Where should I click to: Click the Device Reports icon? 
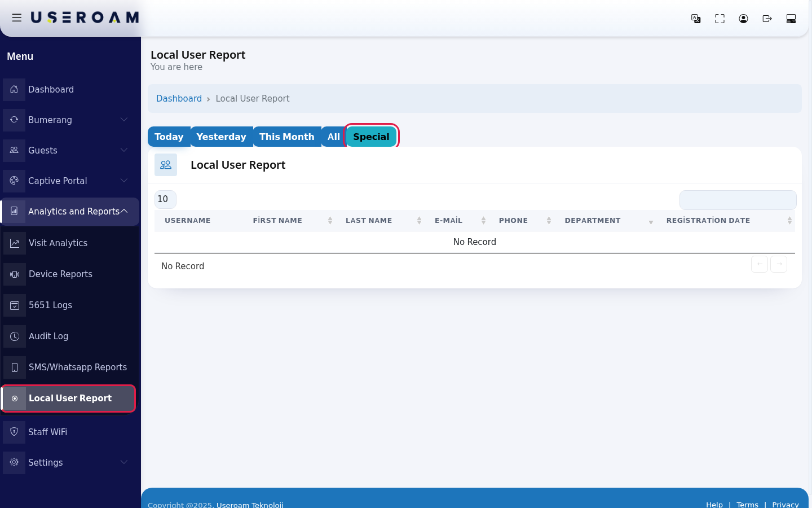(15, 274)
